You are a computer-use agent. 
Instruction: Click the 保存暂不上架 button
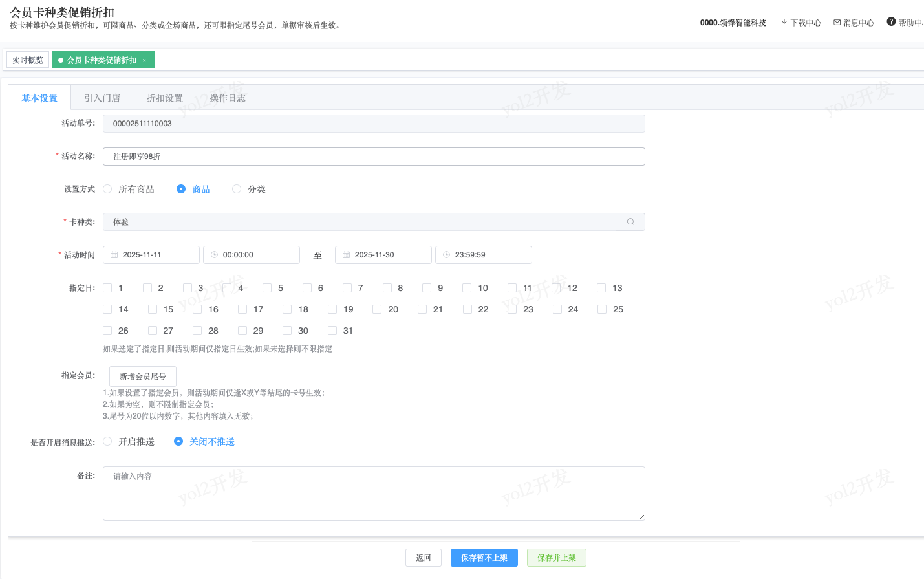click(x=484, y=558)
